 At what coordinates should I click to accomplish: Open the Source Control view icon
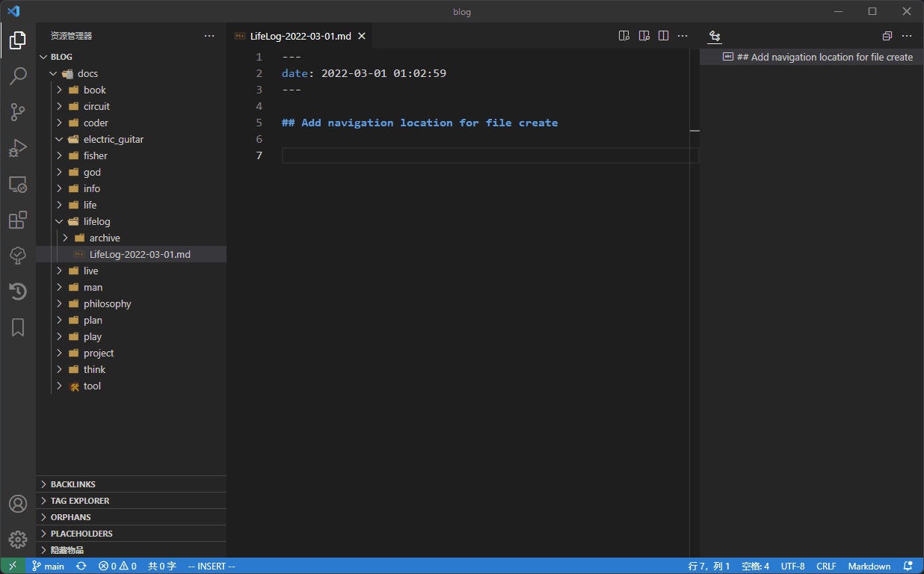pyautogui.click(x=18, y=112)
